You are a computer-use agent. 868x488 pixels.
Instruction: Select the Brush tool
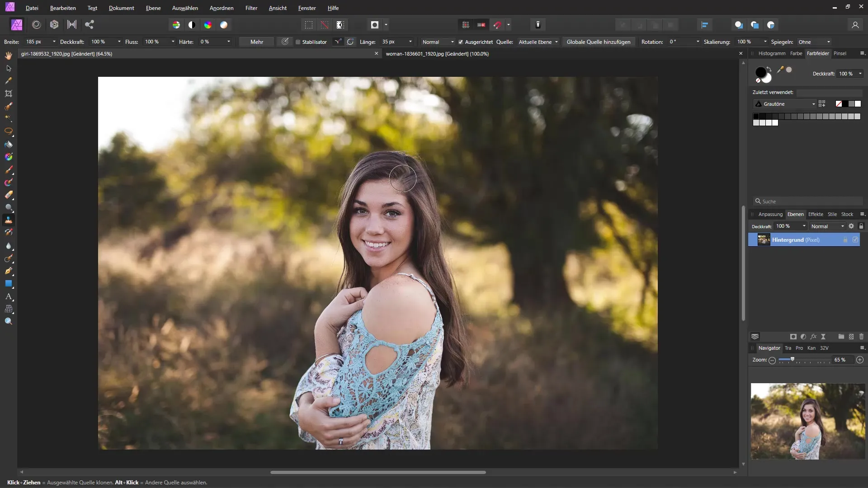pyautogui.click(x=8, y=169)
